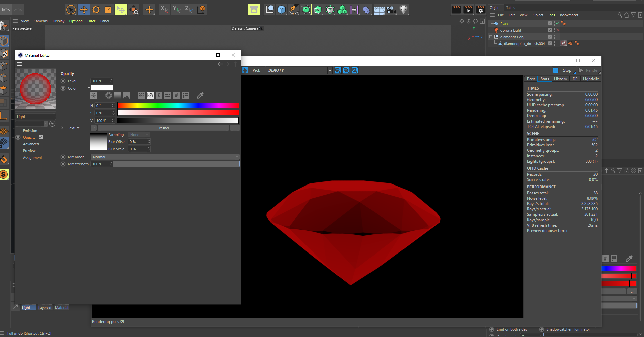Open the Cube primitive tool
Image resolution: width=644 pixels, height=337 pixels.
(281, 10)
